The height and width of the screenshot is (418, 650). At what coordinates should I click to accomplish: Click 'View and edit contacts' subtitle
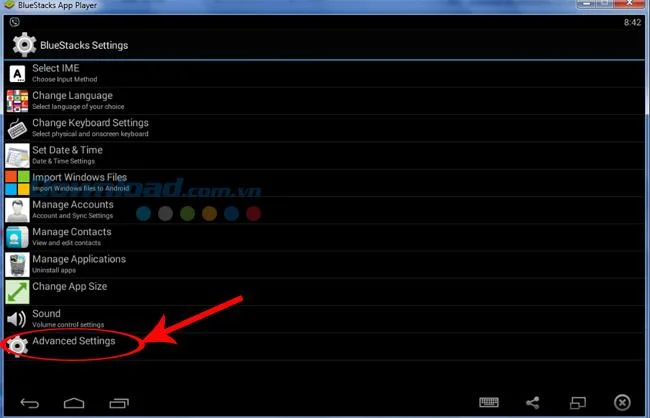pos(66,243)
